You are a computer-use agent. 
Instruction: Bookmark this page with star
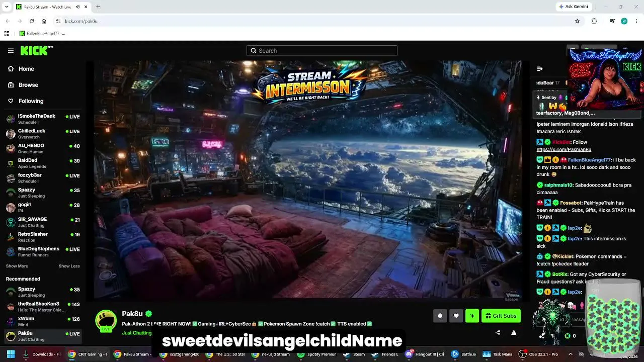pyautogui.click(x=577, y=21)
